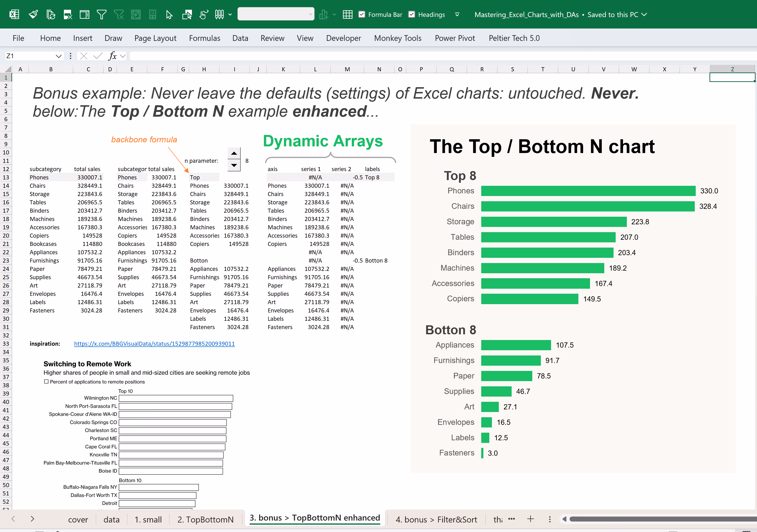The width and height of the screenshot is (757, 532).
Task: Click the Filter funnel icon
Action: pos(102,14)
